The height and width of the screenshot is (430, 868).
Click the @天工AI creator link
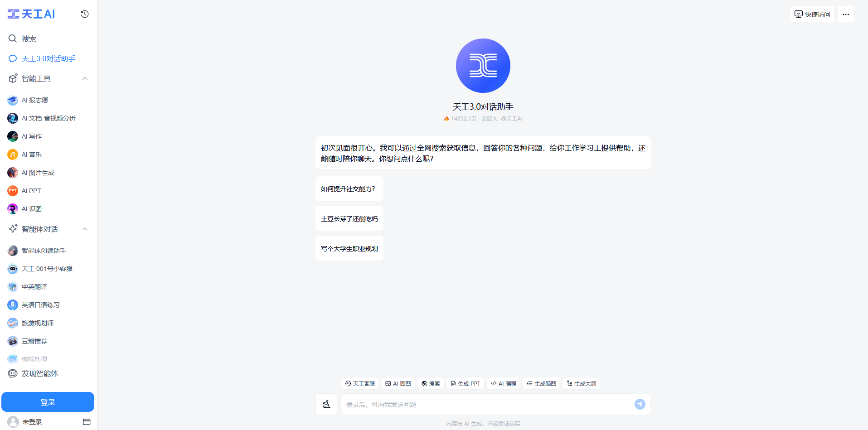pyautogui.click(x=512, y=119)
